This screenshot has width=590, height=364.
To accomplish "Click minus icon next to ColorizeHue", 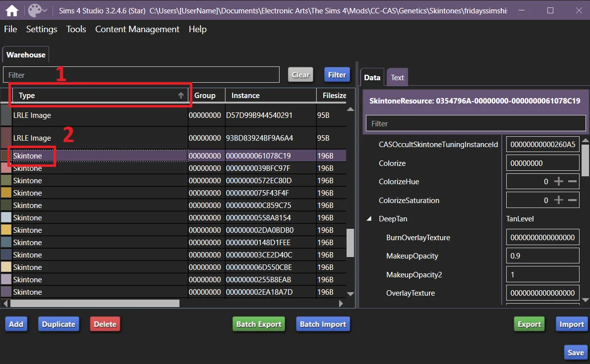I will tap(572, 182).
